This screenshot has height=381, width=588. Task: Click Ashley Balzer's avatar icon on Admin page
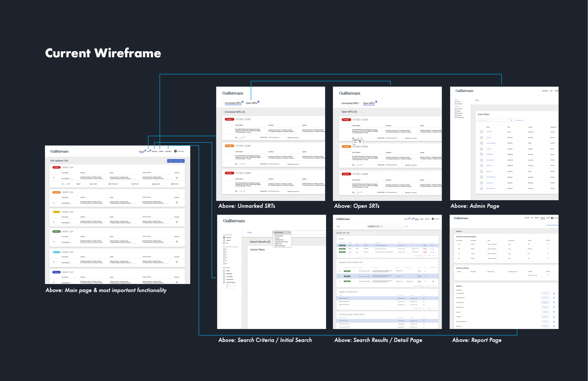tap(481, 154)
